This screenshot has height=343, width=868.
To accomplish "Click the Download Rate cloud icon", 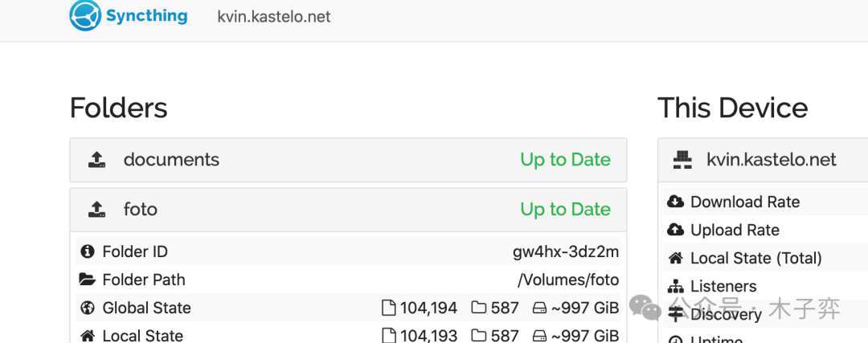I will click(675, 202).
